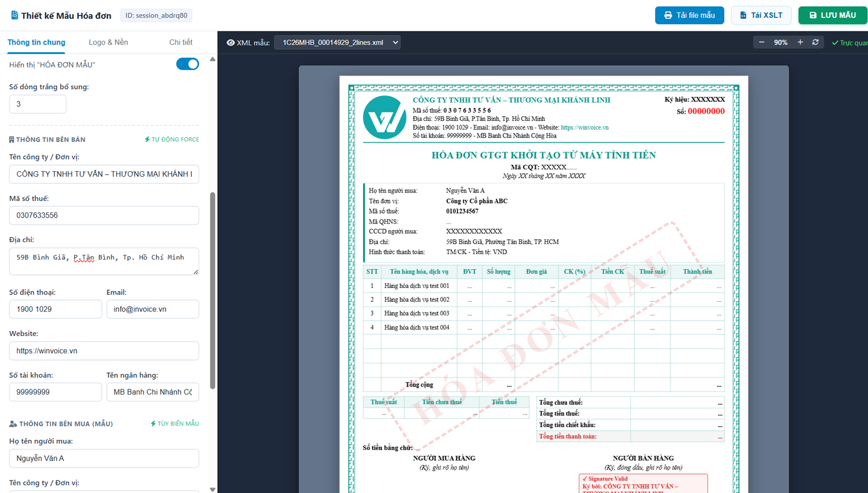Image resolution: width=868 pixels, height=493 pixels.
Task: Click the 90% zoom level value
Action: (x=780, y=42)
